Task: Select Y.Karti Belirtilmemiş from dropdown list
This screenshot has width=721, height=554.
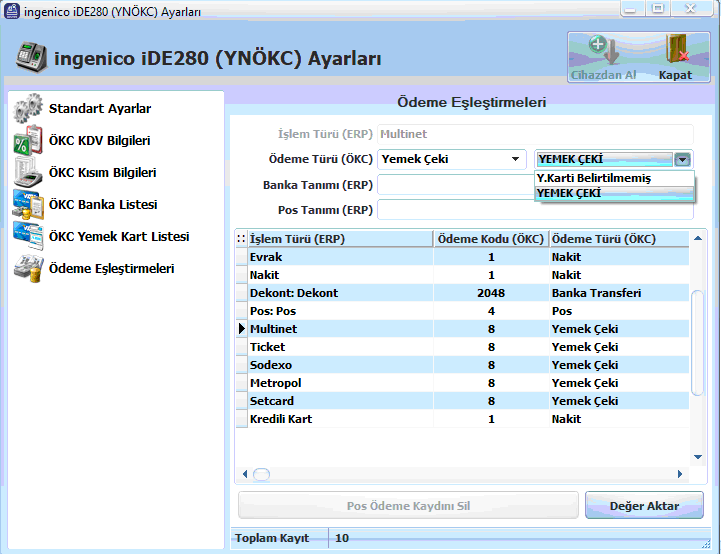Action: pos(615,178)
